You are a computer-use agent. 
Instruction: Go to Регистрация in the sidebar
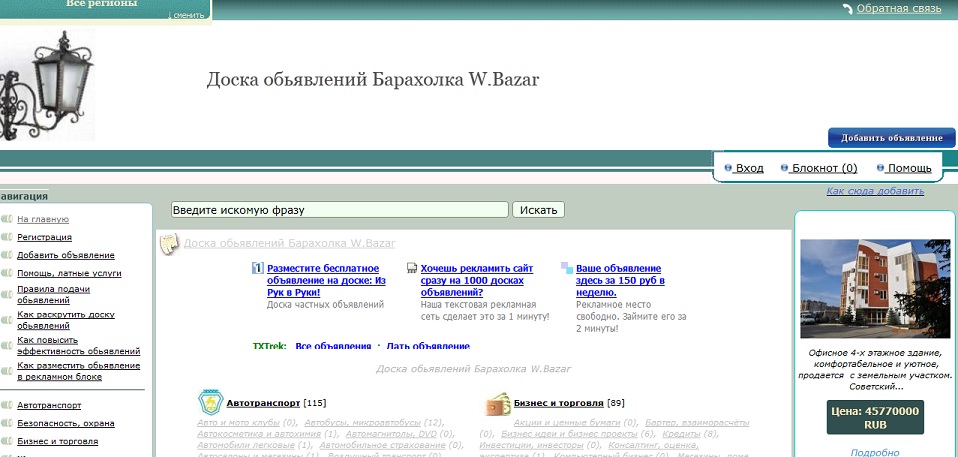(44, 237)
